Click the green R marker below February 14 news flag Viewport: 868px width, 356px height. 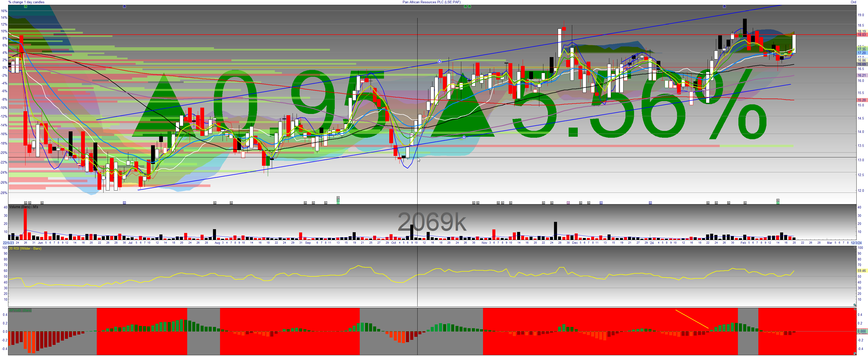pyautogui.click(x=778, y=203)
